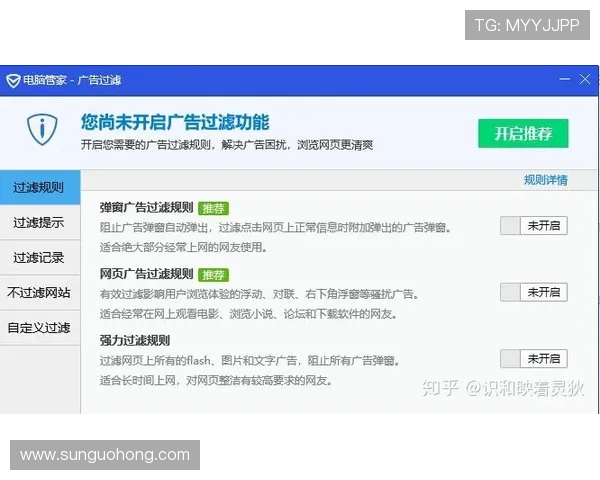Toggle the 强力过滤规则 switch on

(x=533, y=359)
